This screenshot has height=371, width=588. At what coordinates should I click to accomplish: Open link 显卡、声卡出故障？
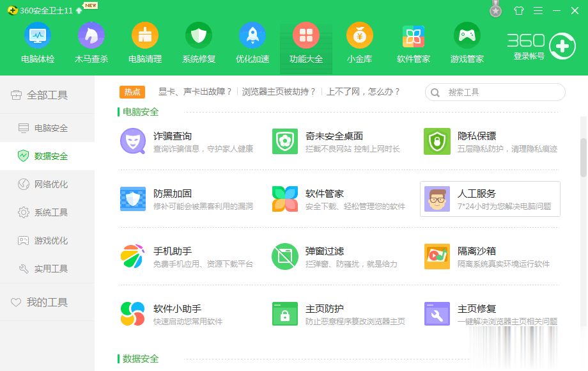point(196,92)
